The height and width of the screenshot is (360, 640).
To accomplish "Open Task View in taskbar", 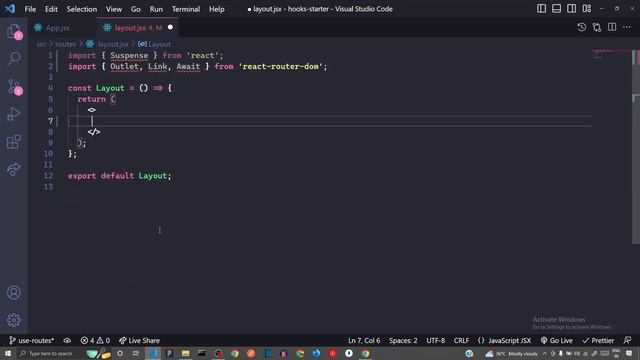I will [x=136, y=353].
